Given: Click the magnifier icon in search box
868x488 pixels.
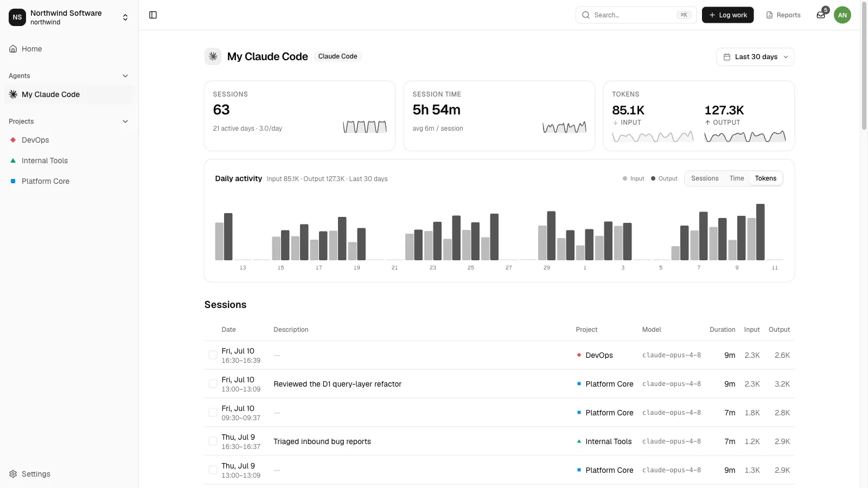Looking at the screenshot, I should click(x=586, y=15).
